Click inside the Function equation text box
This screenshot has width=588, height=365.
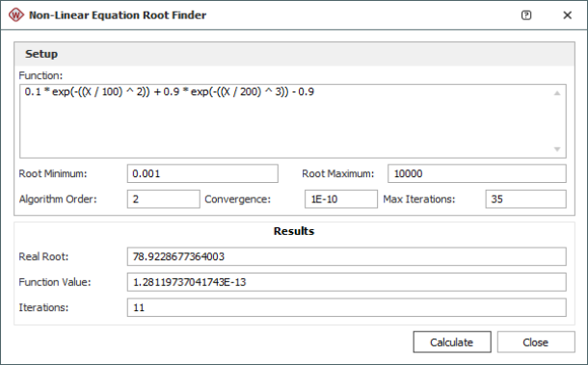(x=293, y=121)
